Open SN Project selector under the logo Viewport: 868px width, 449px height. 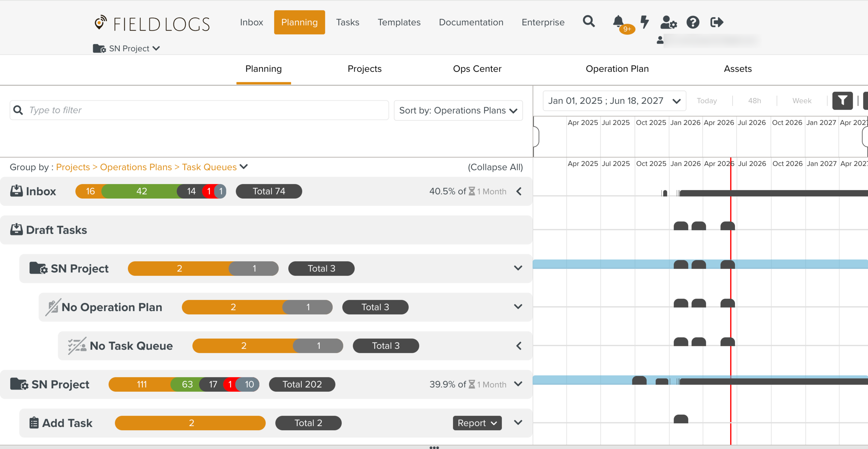(x=126, y=49)
